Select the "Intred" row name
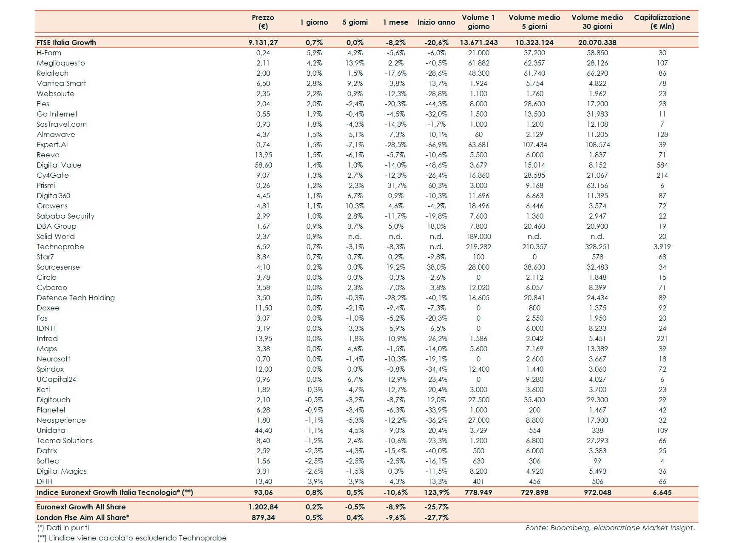The height and width of the screenshot is (543, 756). click(x=47, y=338)
